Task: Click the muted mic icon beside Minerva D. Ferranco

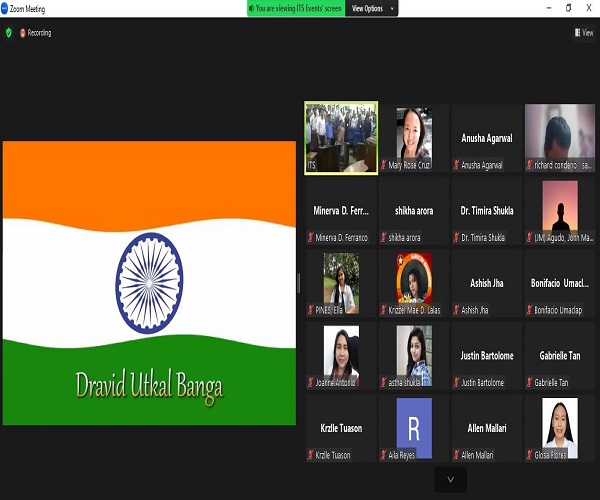Action: (x=310, y=238)
